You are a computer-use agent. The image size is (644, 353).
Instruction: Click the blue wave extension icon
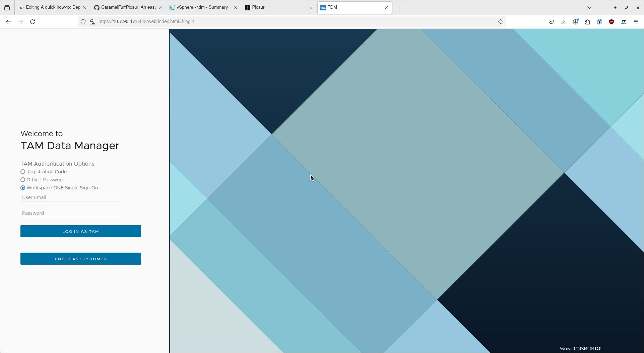pyautogui.click(x=624, y=22)
